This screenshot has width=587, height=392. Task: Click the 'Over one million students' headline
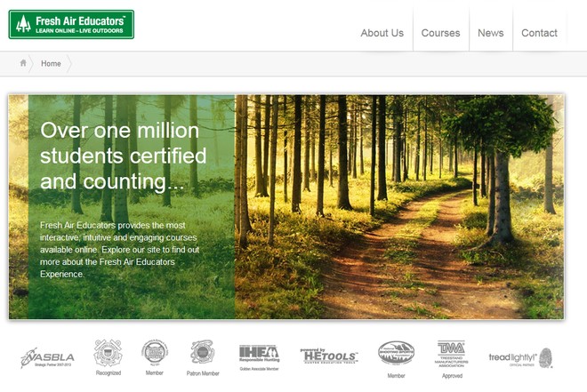(x=123, y=156)
